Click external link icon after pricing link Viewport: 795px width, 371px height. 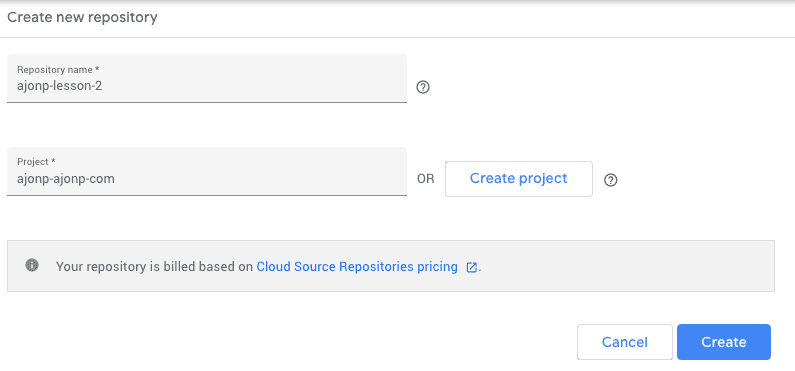472,267
